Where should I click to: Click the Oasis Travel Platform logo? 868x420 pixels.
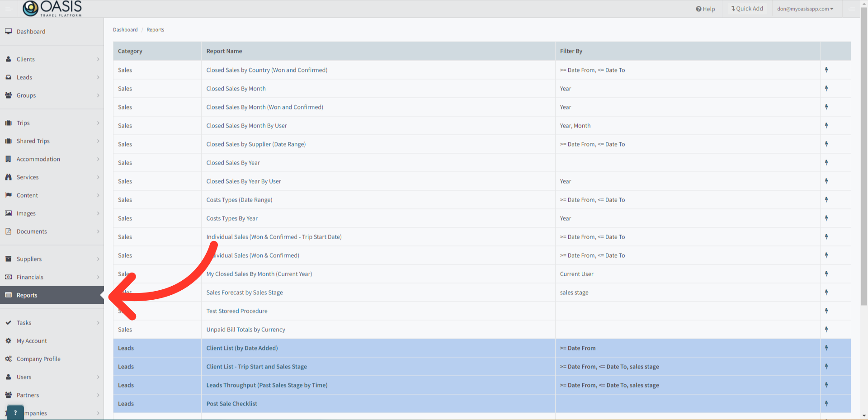(52, 9)
